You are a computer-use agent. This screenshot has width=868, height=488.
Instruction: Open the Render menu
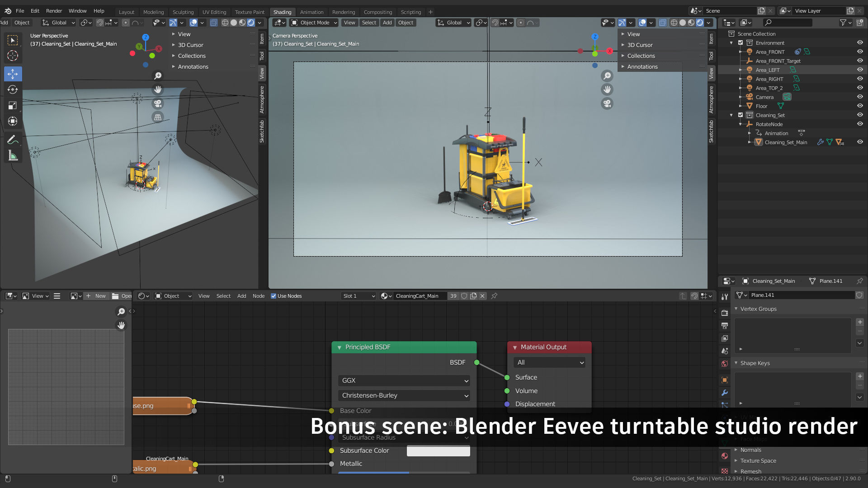point(54,11)
